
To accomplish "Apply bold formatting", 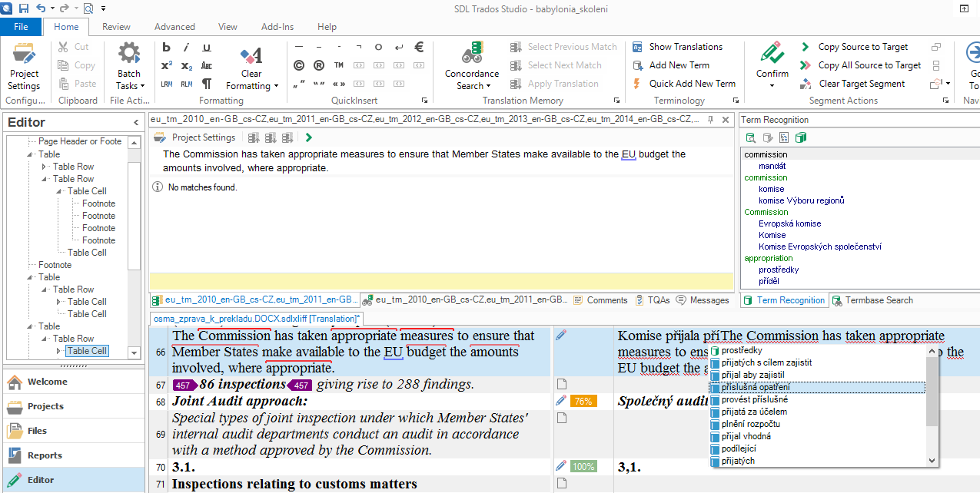I will (167, 47).
